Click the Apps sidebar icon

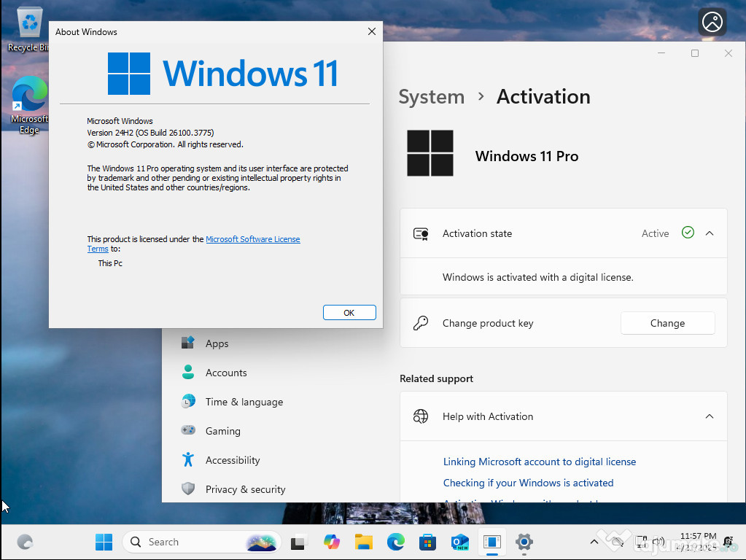coord(188,343)
